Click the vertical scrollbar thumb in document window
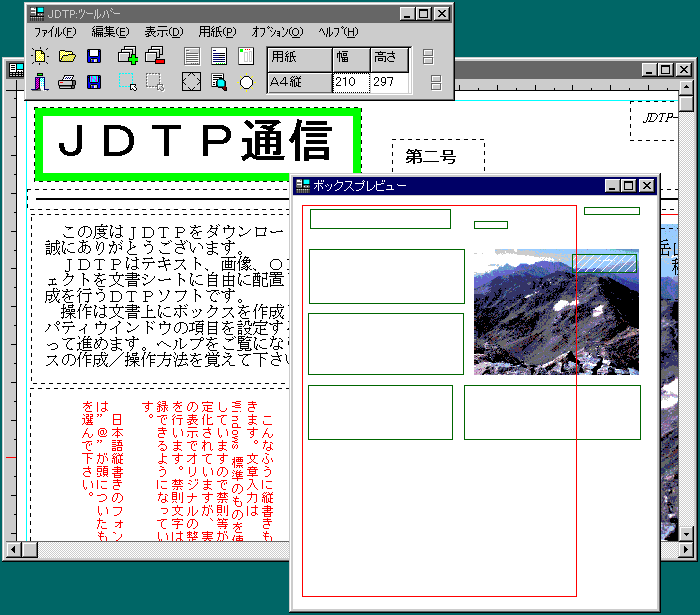Screen dimensions: 700x615 [x=686, y=103]
